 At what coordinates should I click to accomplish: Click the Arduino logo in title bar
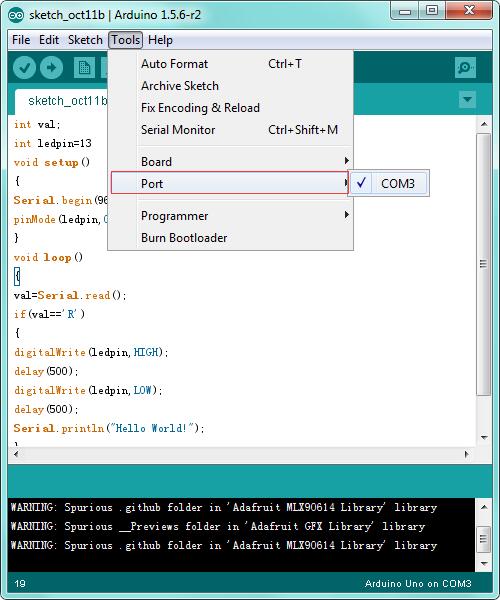[16, 15]
